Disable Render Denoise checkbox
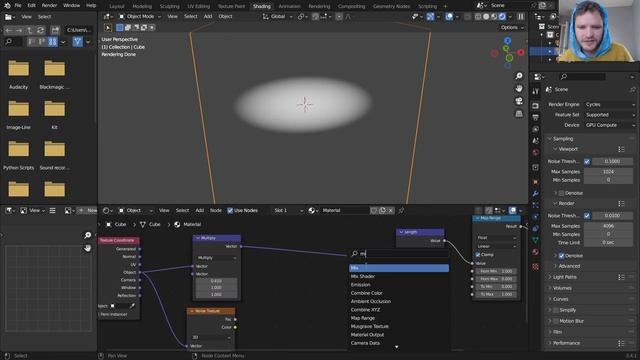 point(561,256)
